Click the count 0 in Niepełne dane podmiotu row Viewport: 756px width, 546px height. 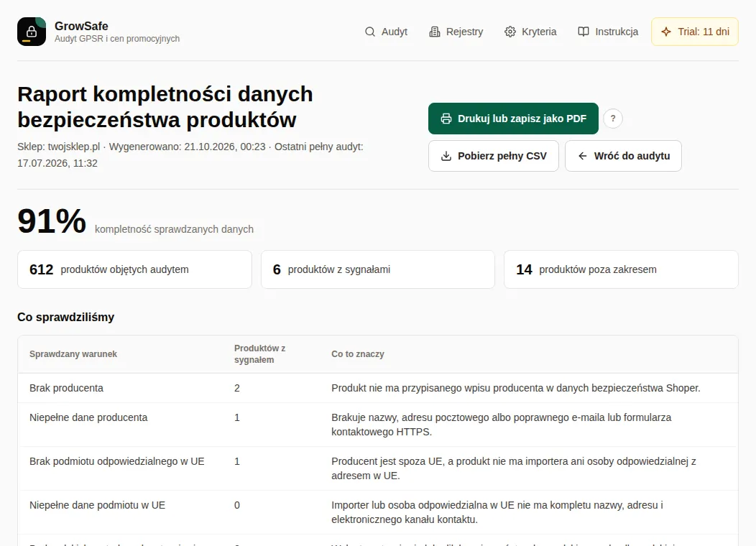[x=237, y=505]
